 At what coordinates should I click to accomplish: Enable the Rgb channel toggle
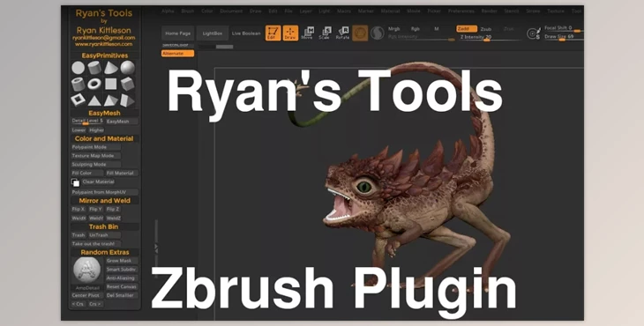[416, 29]
